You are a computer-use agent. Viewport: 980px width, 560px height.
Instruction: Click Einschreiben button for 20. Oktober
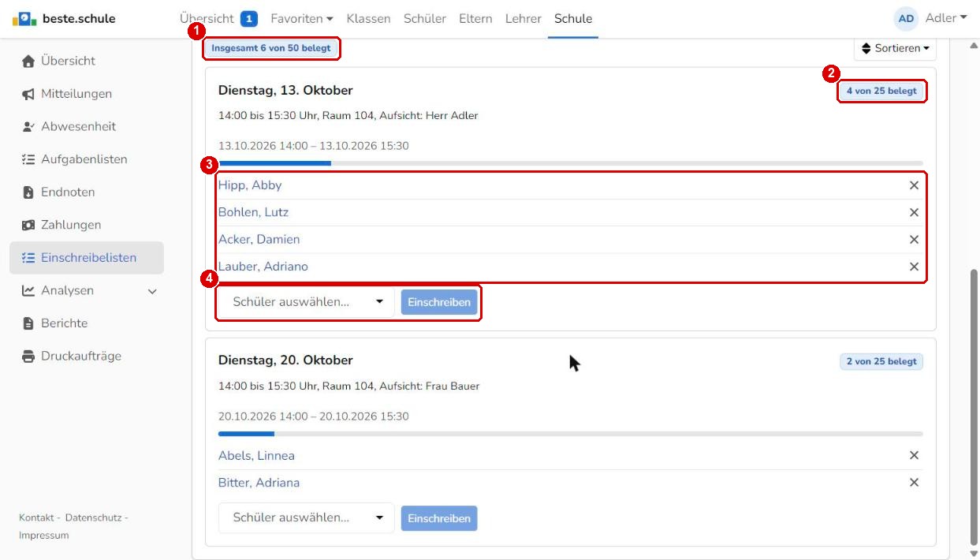pyautogui.click(x=439, y=518)
